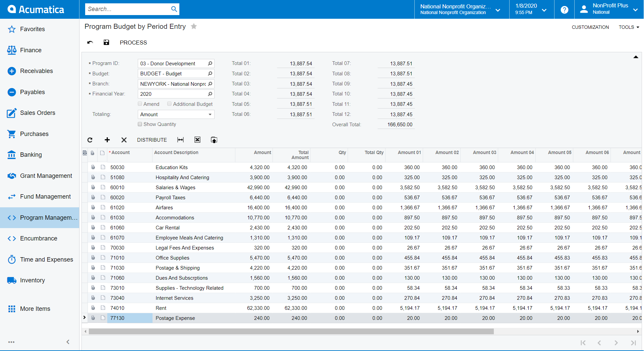Screen dimensions: 644x351
Task: Delete the selected grid row
Action: point(124,140)
